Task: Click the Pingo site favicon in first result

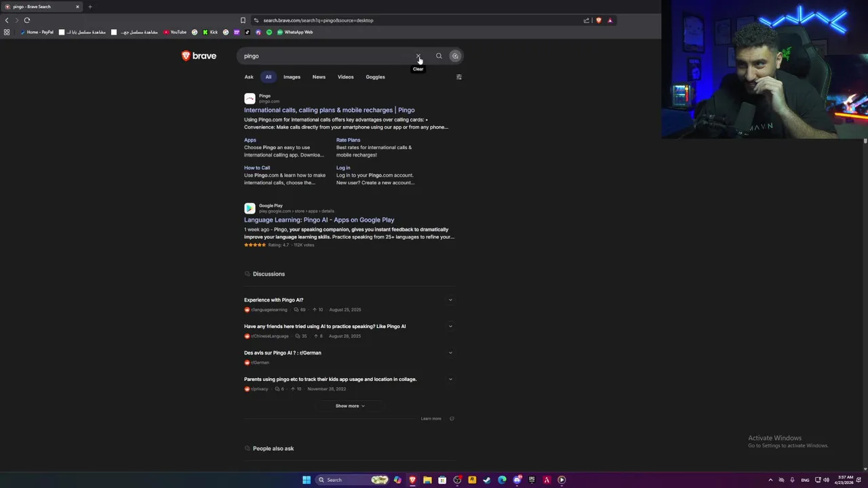Action: tap(250, 99)
